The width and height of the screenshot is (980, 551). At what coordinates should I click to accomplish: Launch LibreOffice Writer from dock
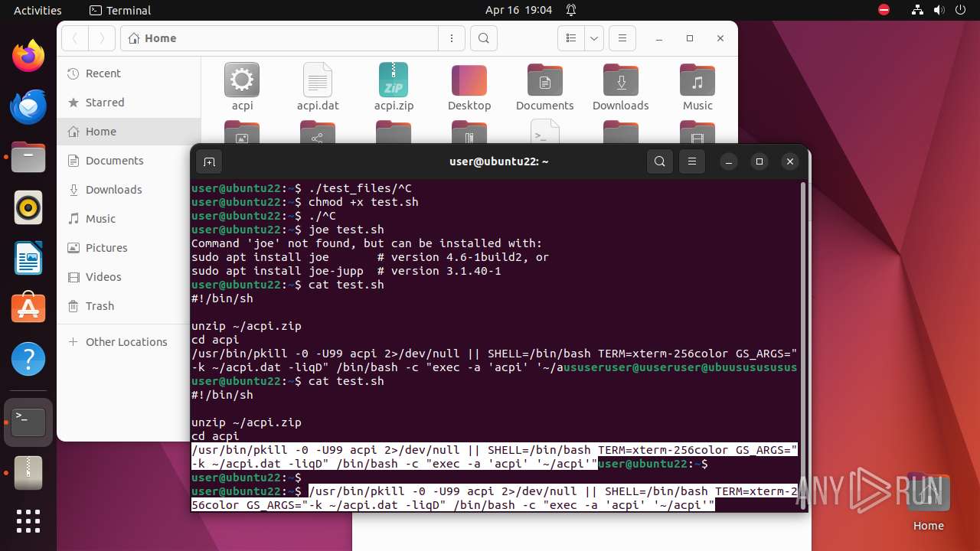28,258
